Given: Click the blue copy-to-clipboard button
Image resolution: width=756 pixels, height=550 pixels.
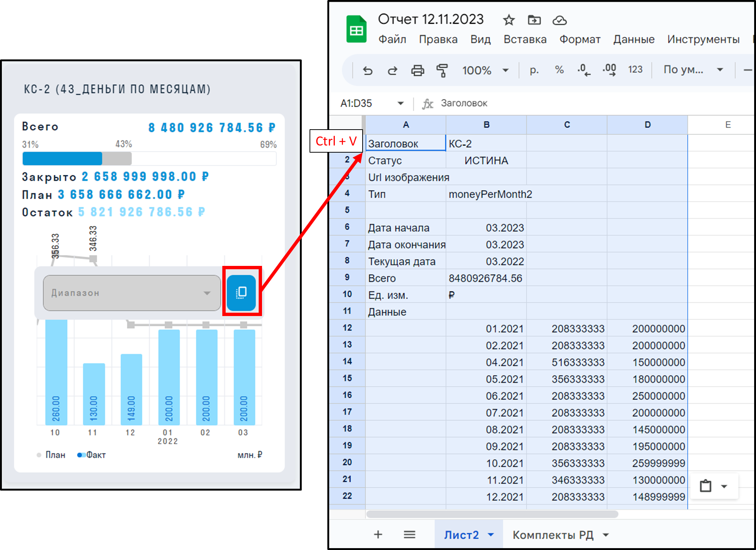Looking at the screenshot, I should 241,293.
